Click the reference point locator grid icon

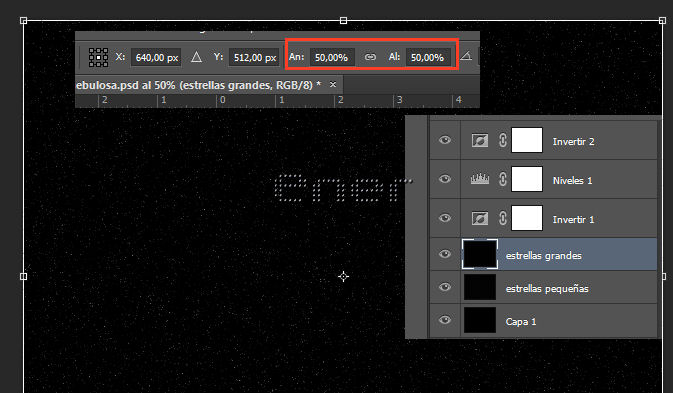click(x=98, y=57)
